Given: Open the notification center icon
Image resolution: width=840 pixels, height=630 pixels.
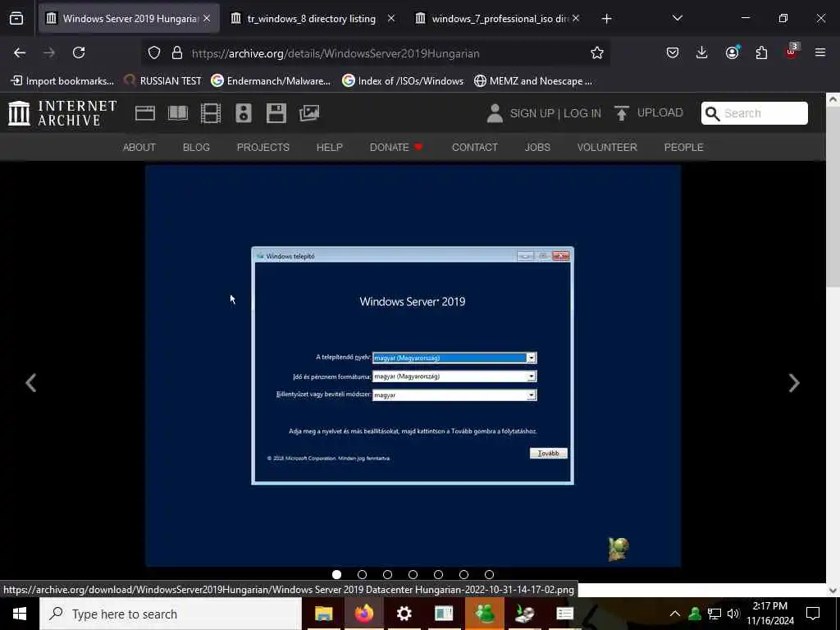Looking at the screenshot, I should pos(813,614).
